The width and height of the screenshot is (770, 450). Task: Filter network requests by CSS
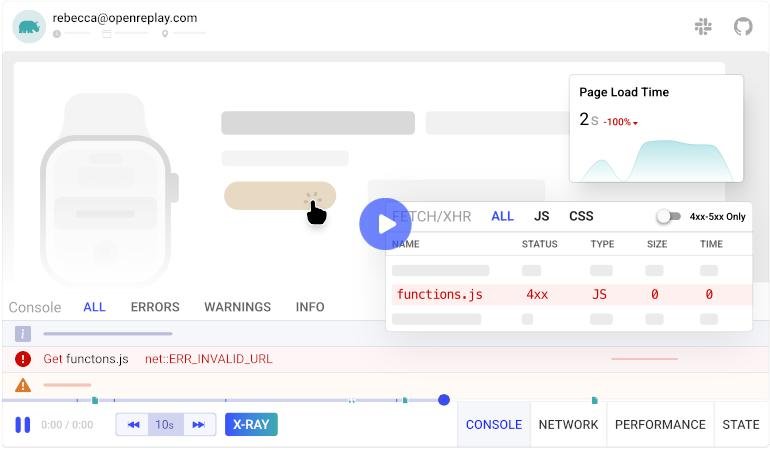coord(581,216)
